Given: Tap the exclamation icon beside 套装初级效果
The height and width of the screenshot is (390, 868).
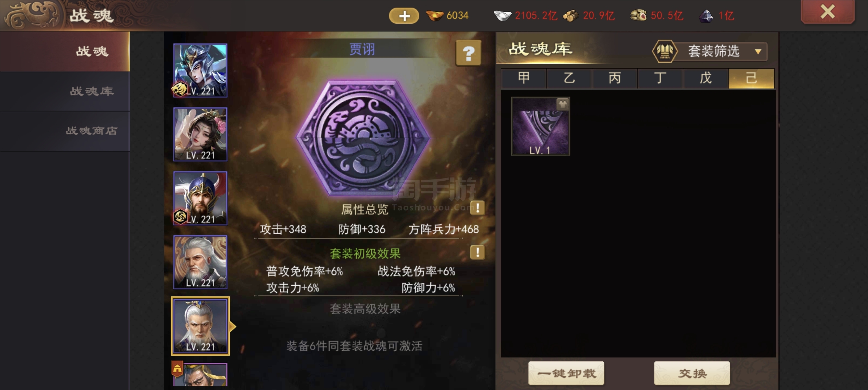Looking at the screenshot, I should pyautogui.click(x=477, y=252).
